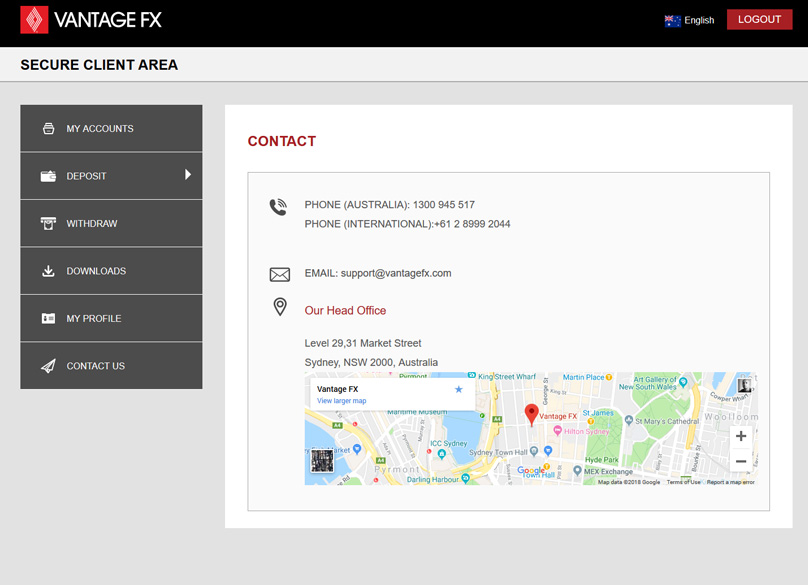The height and width of the screenshot is (585, 808).
Task: Zoom in the map with plus button
Action: click(x=741, y=436)
